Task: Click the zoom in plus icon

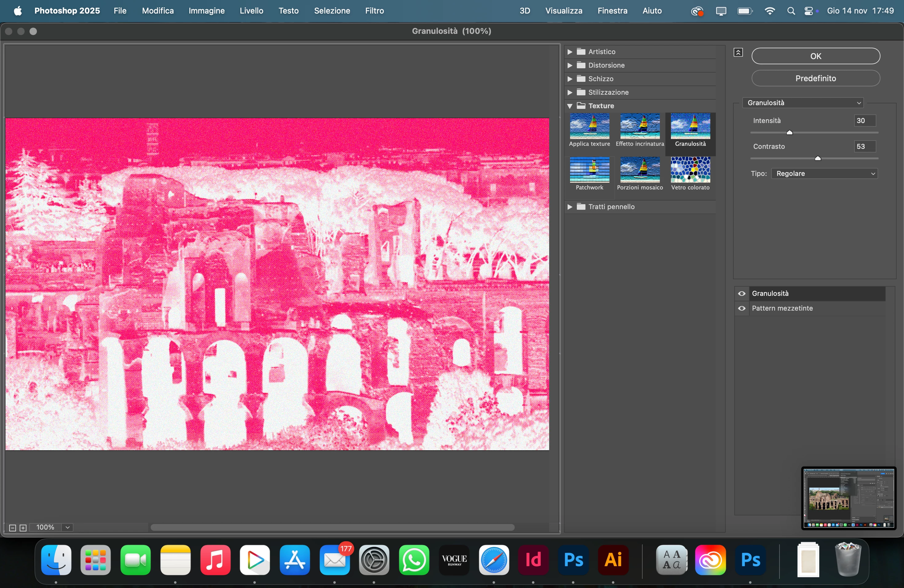Action: click(23, 528)
